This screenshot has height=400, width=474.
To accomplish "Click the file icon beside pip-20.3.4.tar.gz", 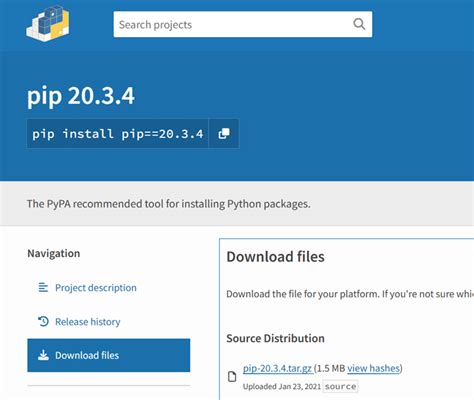I will [232, 377].
